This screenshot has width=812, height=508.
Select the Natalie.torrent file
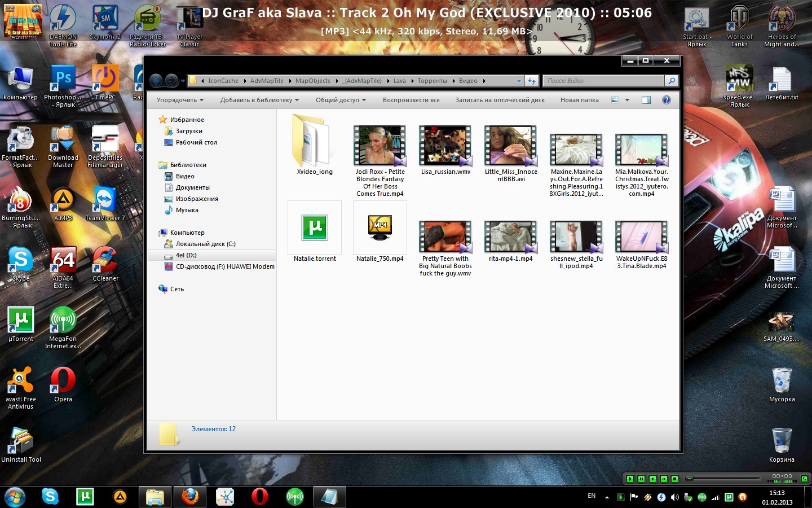[315, 232]
